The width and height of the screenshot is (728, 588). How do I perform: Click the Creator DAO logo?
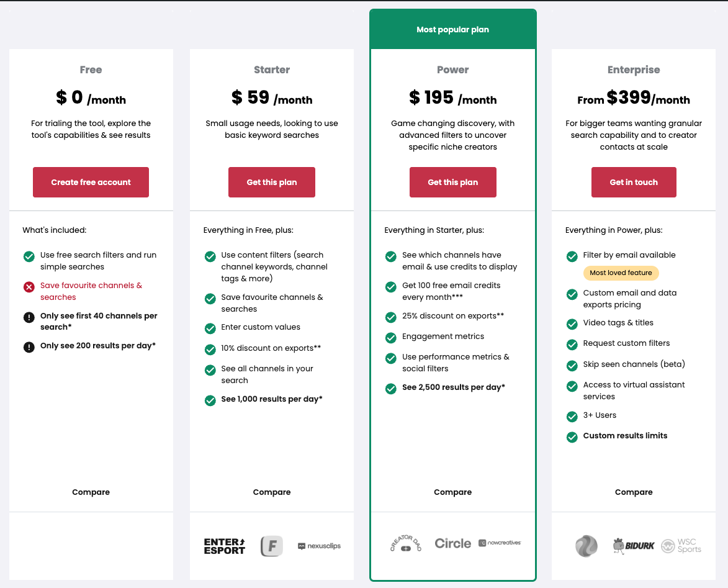[407, 543]
